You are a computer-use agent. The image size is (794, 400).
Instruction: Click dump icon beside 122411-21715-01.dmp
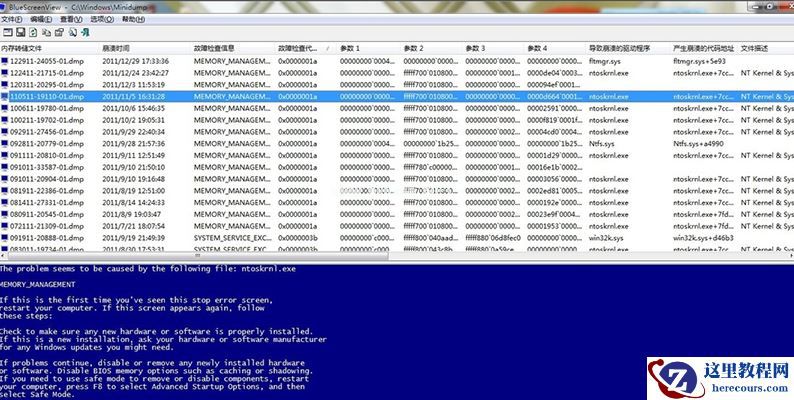pos(5,73)
